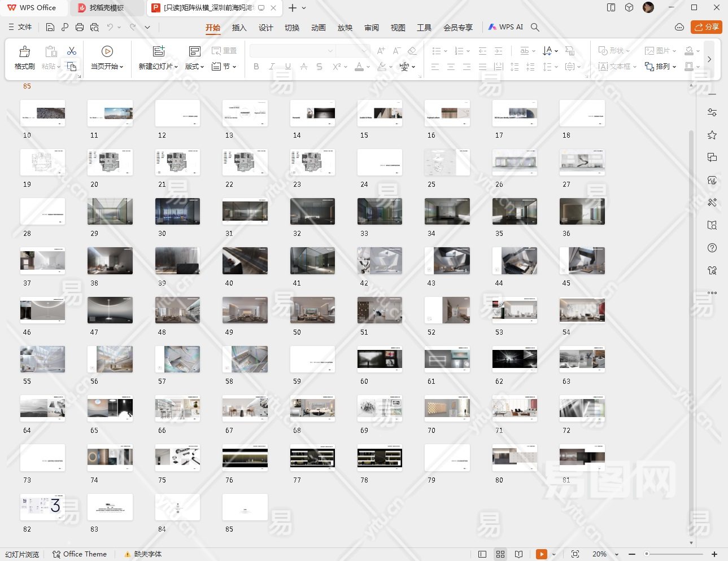The width and height of the screenshot is (728, 561).
Task: Select slide 47 thumbnail
Action: (x=110, y=310)
